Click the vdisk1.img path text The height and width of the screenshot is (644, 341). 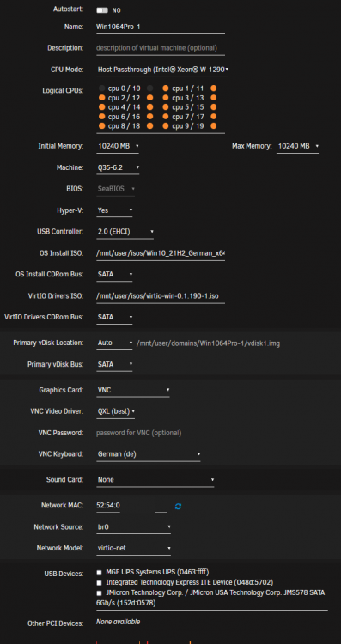coord(209,343)
